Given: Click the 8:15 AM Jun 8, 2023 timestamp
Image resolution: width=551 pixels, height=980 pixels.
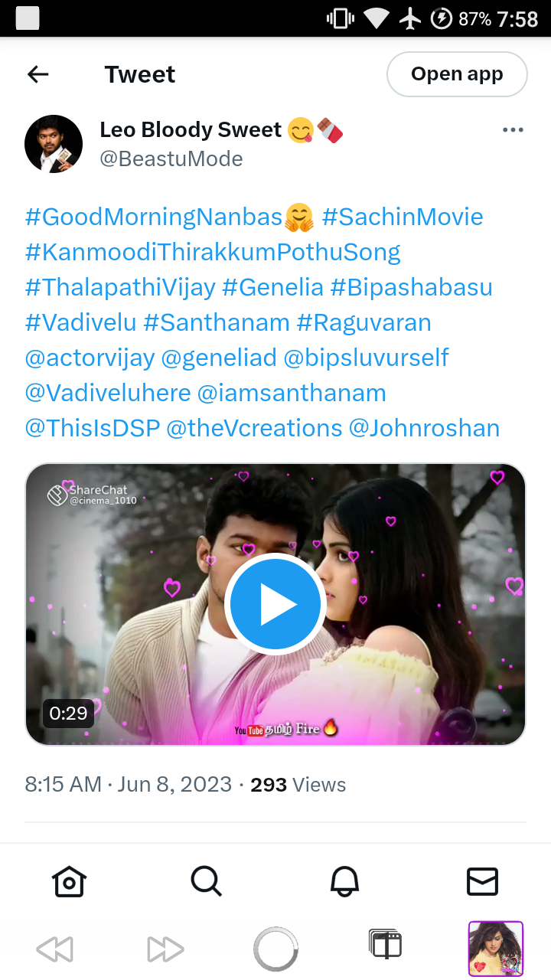Looking at the screenshot, I should (x=128, y=785).
